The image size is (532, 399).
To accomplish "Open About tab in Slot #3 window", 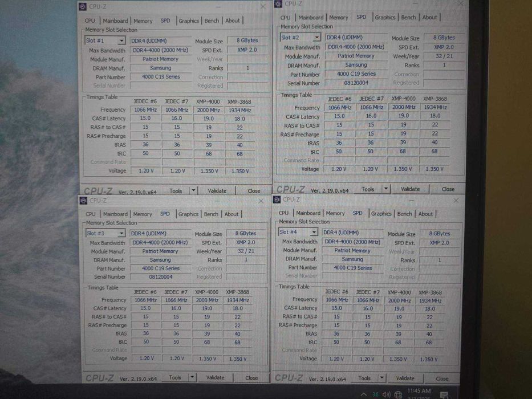I will (232, 214).
